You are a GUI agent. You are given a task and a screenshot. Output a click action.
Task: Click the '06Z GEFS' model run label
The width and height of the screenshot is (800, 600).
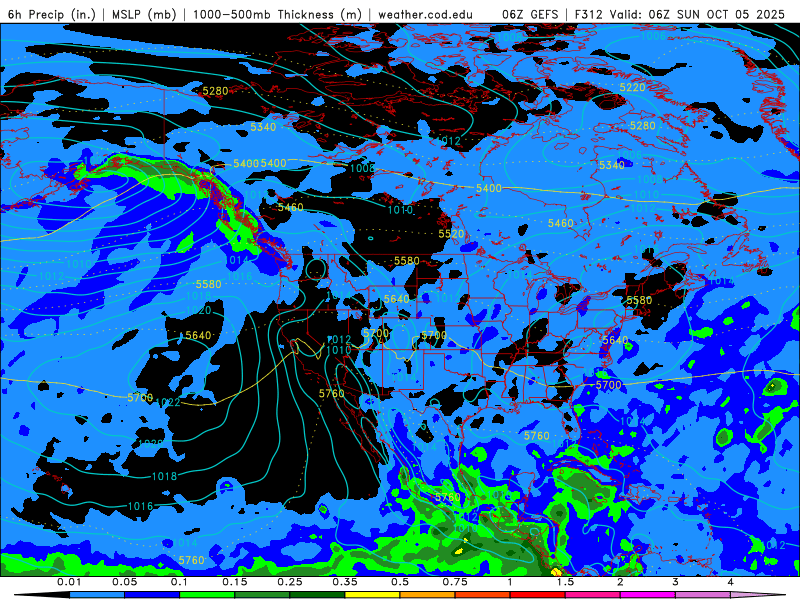530,14
